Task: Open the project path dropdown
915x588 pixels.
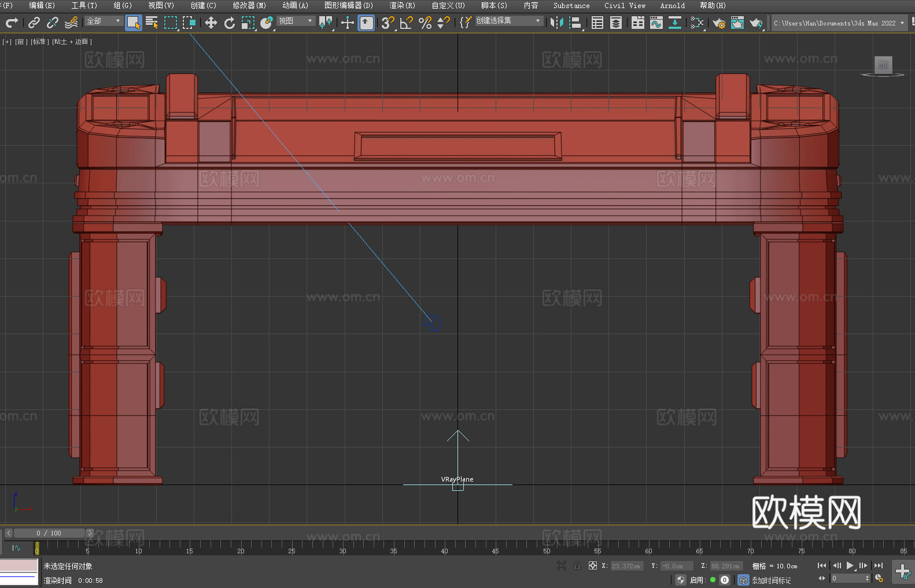Action: pos(839,23)
